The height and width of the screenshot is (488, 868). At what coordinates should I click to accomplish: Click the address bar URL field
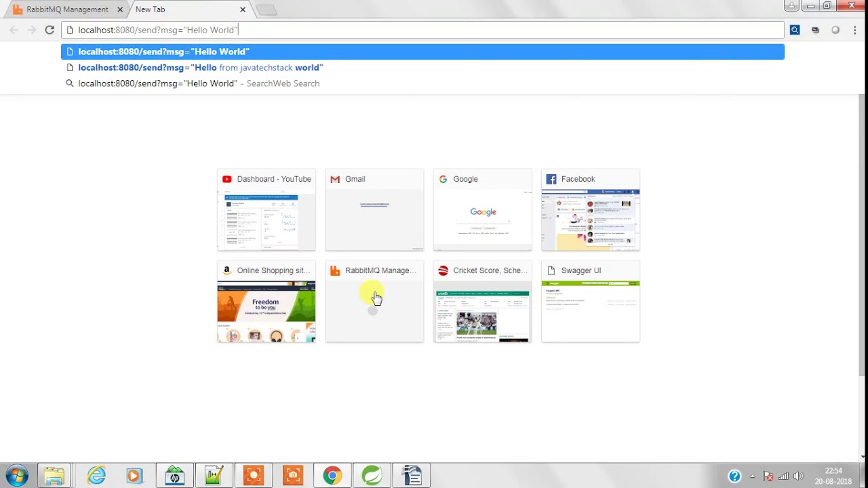pyautogui.click(x=422, y=30)
